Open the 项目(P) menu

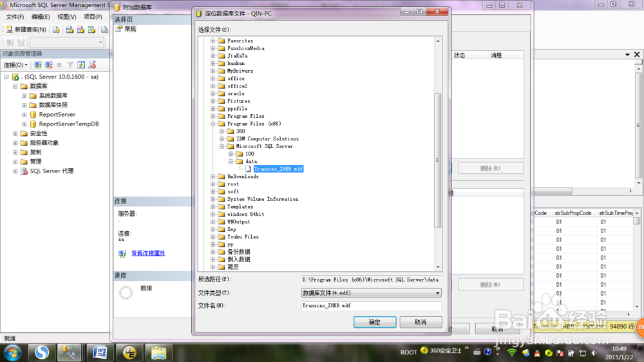click(93, 17)
